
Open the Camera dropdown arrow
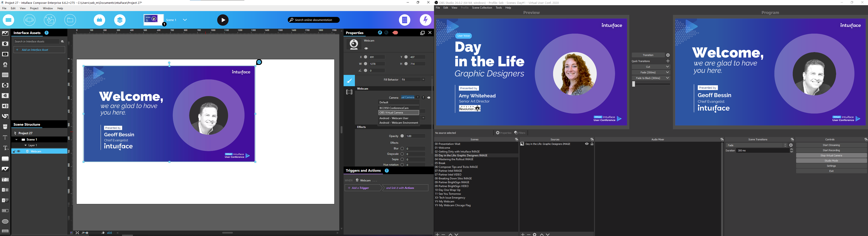point(418,97)
